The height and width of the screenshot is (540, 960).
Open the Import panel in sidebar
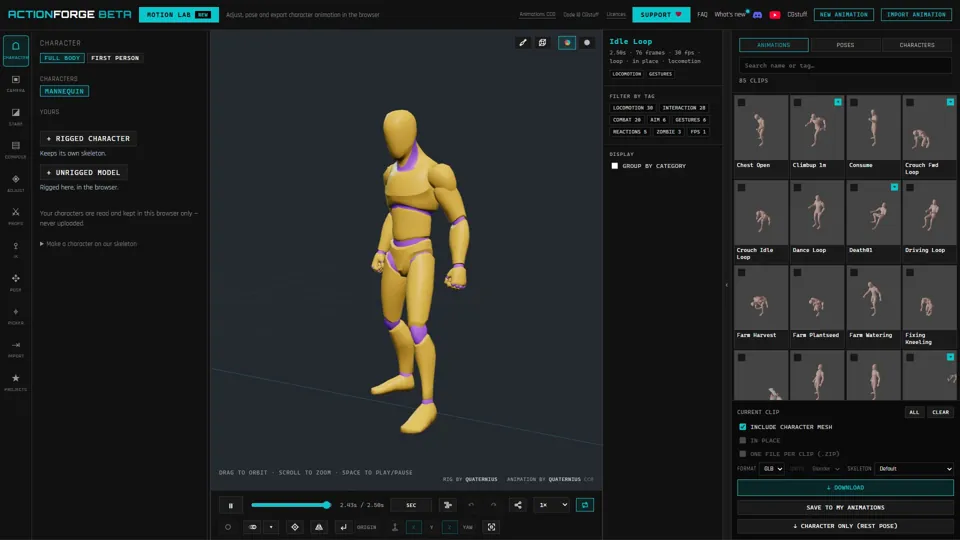click(x=16, y=349)
